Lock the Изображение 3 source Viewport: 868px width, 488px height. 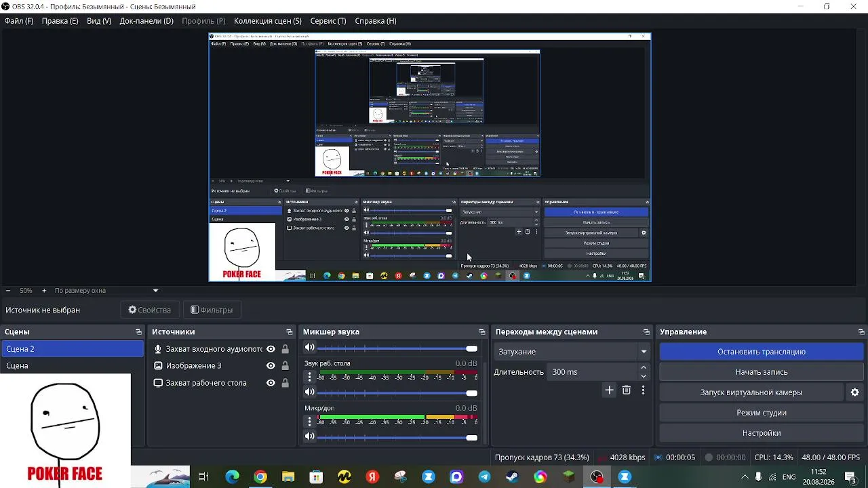tap(285, 366)
